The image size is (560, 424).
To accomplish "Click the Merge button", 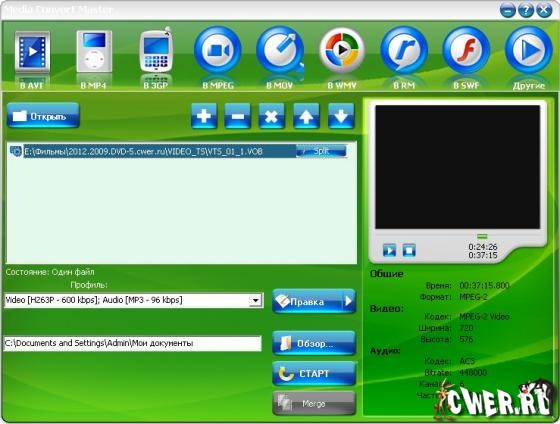I will (314, 404).
